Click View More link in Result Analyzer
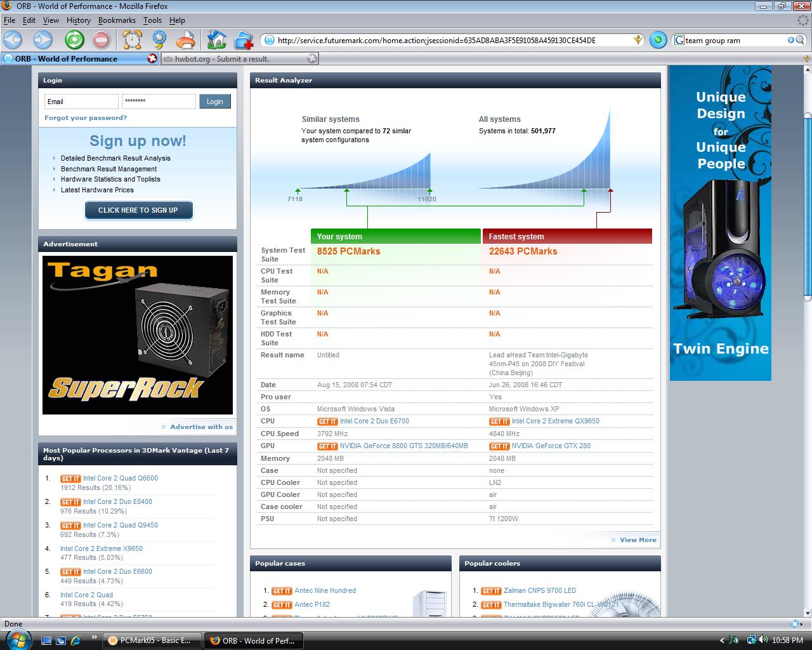The image size is (812, 650). (638, 540)
